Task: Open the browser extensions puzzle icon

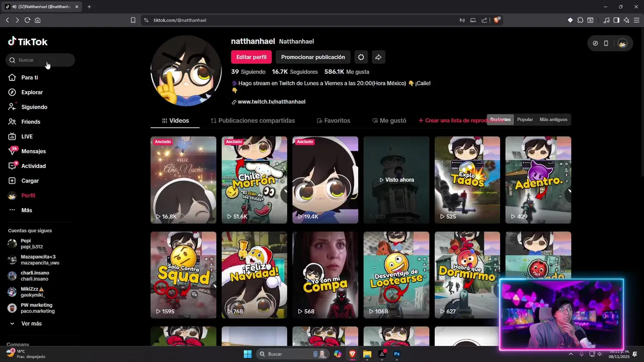Action: [x=580, y=20]
